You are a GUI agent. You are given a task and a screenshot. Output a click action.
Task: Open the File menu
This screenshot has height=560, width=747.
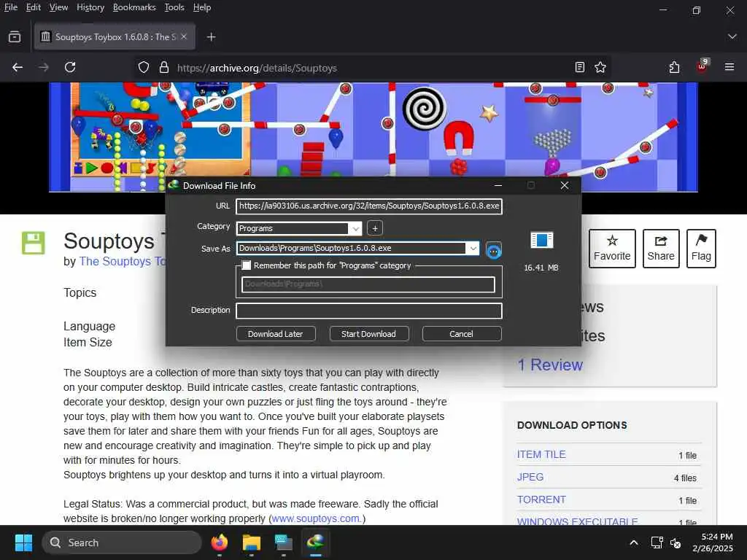pos(10,7)
